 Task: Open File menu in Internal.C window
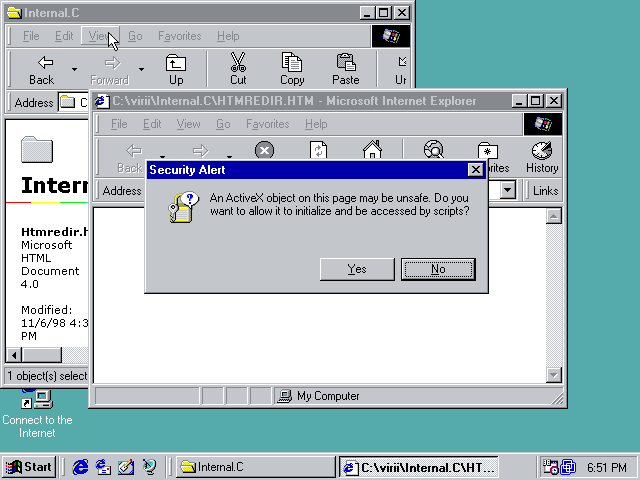pyautogui.click(x=31, y=36)
